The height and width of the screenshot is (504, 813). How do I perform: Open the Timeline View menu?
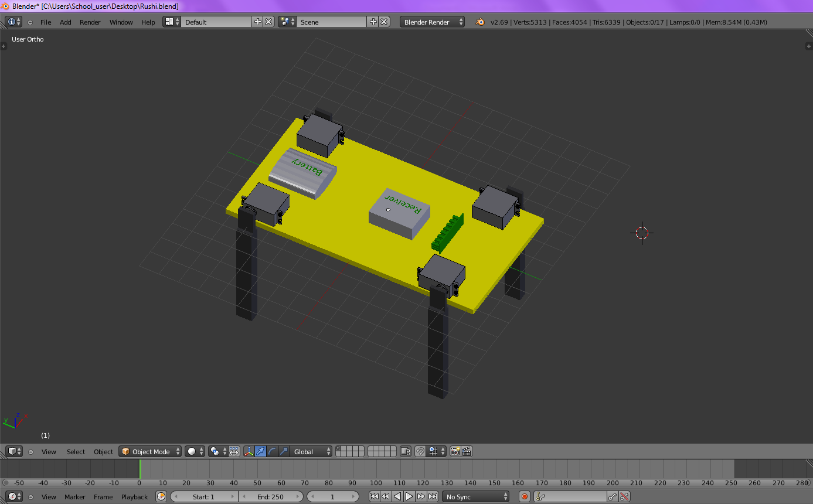49,497
